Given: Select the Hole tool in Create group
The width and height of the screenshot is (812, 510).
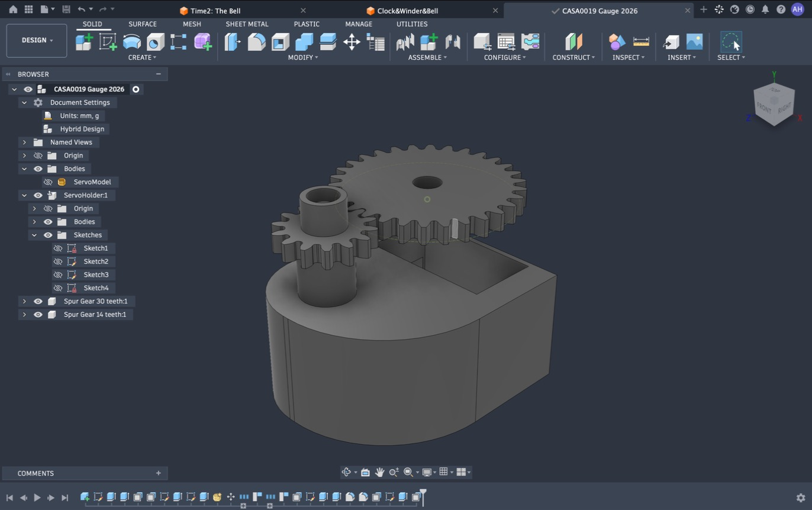Looking at the screenshot, I should (x=155, y=42).
